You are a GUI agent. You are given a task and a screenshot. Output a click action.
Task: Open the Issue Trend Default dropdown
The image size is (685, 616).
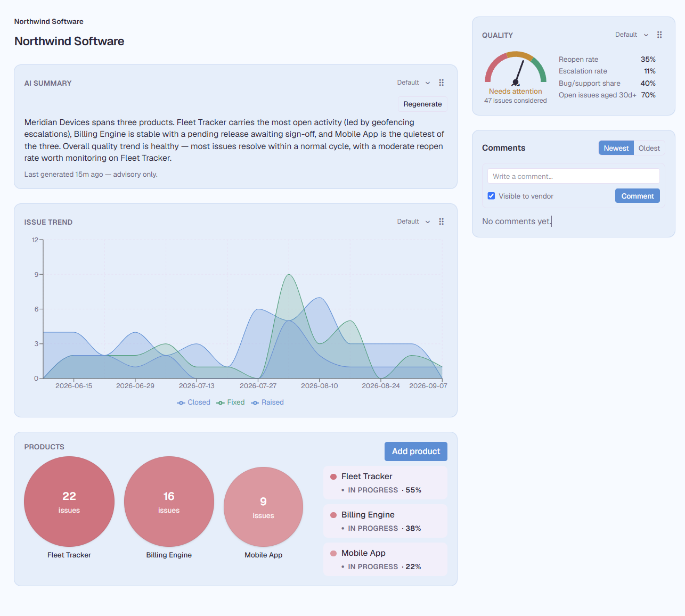point(413,221)
